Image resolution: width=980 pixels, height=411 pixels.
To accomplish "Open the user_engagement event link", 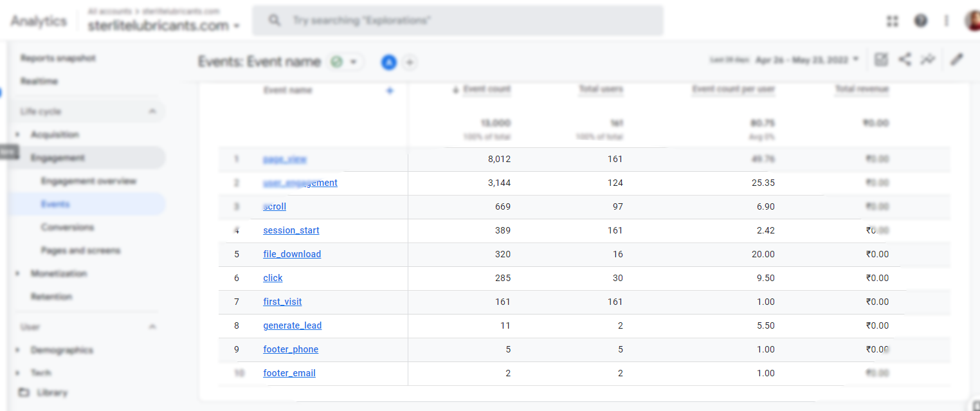I will 300,183.
